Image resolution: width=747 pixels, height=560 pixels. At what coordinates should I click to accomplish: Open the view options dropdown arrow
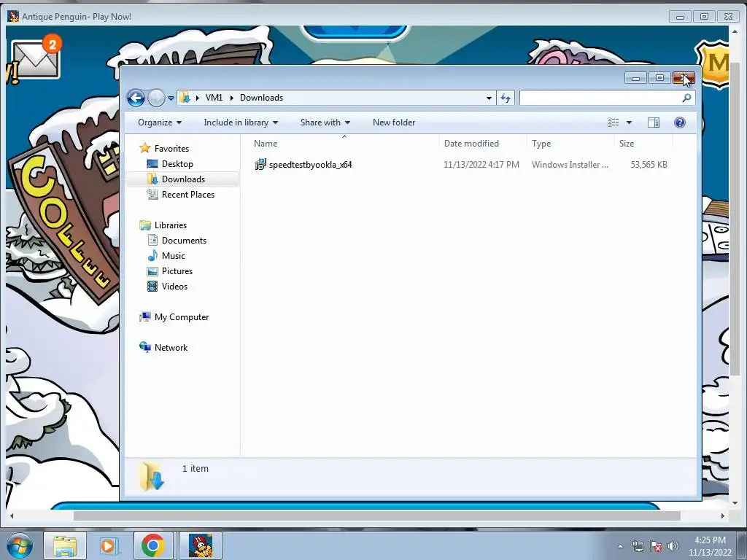[x=629, y=122]
